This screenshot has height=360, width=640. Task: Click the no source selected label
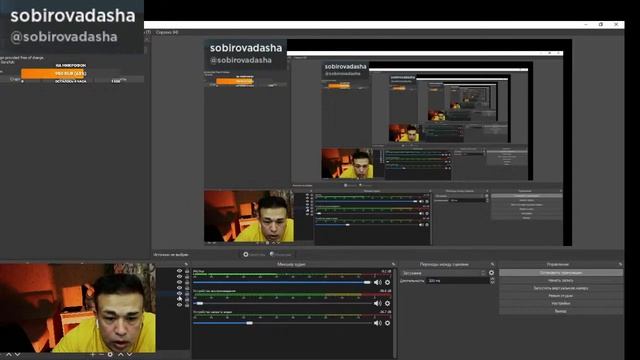pos(171,254)
